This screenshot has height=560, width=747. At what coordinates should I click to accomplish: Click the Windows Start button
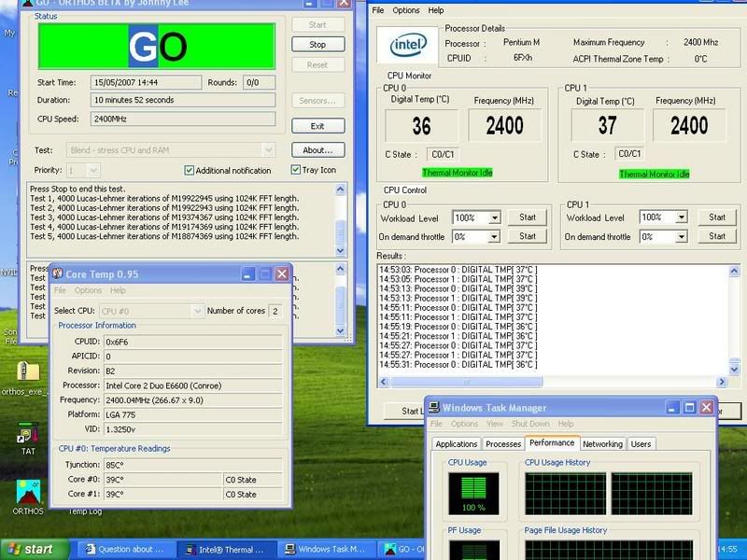[34, 550]
